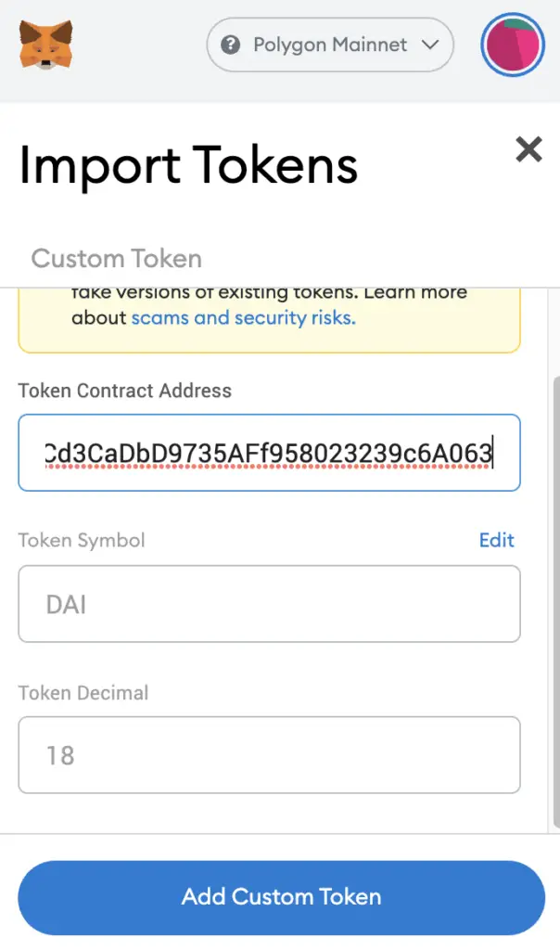
Task: Click the MetaMask fox logo
Action: point(46,45)
